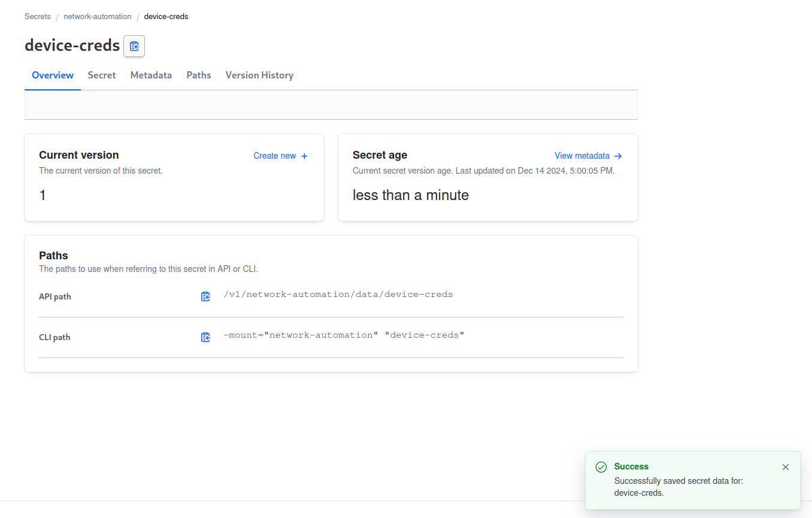The height and width of the screenshot is (518, 812).
Task: Dismiss the Success notification with the X
Action: [x=786, y=467]
